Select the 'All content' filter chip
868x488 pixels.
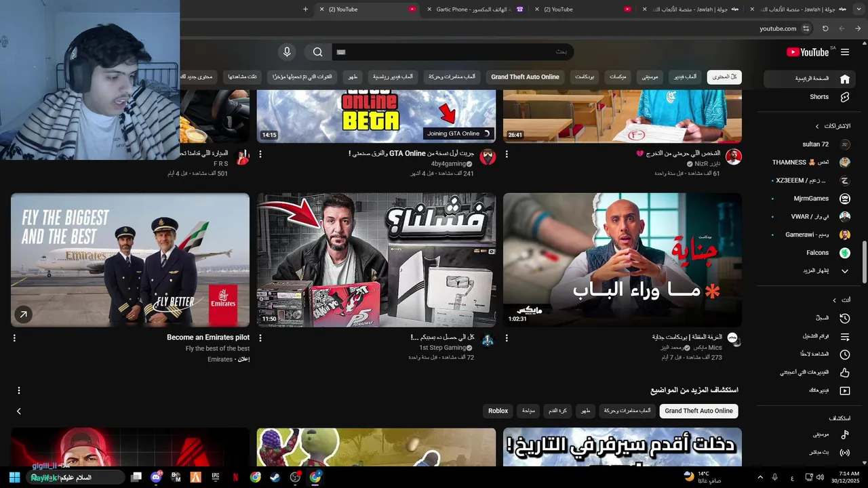(724, 77)
